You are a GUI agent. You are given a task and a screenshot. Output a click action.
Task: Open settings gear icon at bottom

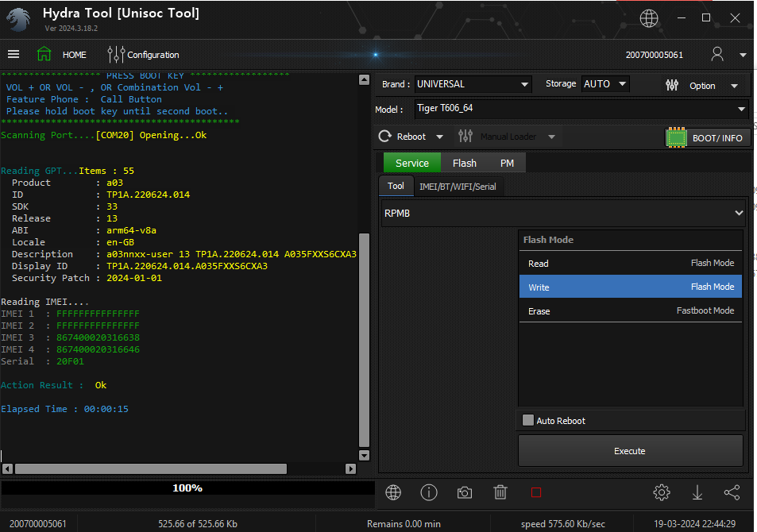click(662, 492)
